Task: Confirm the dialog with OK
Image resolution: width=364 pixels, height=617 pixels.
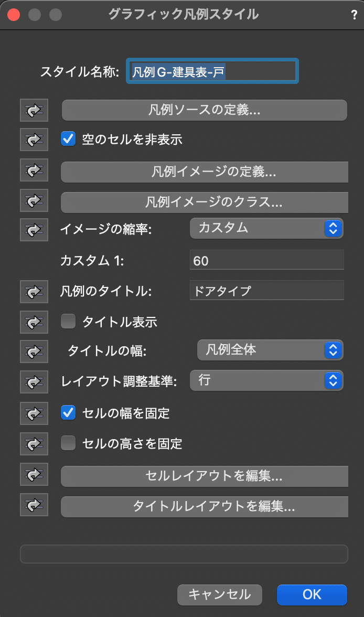Action: pyautogui.click(x=312, y=594)
